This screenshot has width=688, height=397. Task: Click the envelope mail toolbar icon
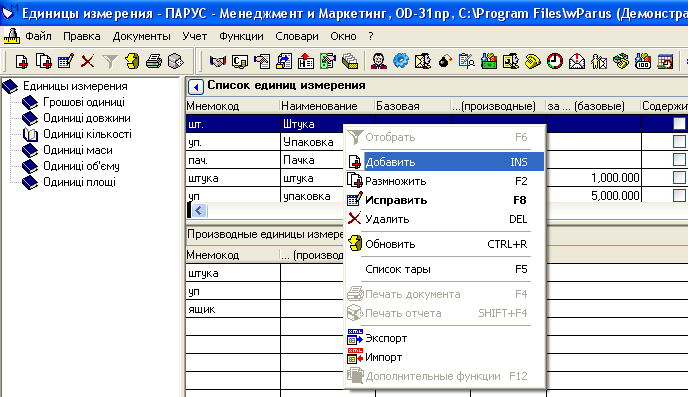577,61
